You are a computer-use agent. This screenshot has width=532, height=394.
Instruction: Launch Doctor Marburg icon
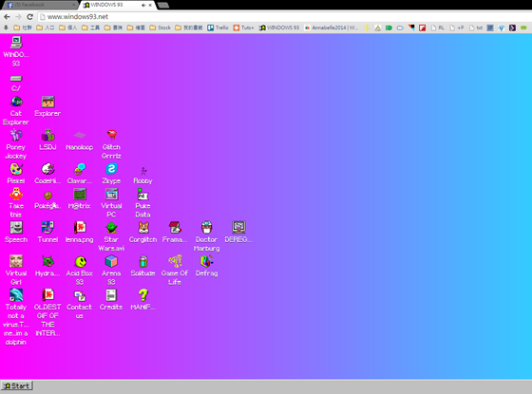tap(207, 228)
